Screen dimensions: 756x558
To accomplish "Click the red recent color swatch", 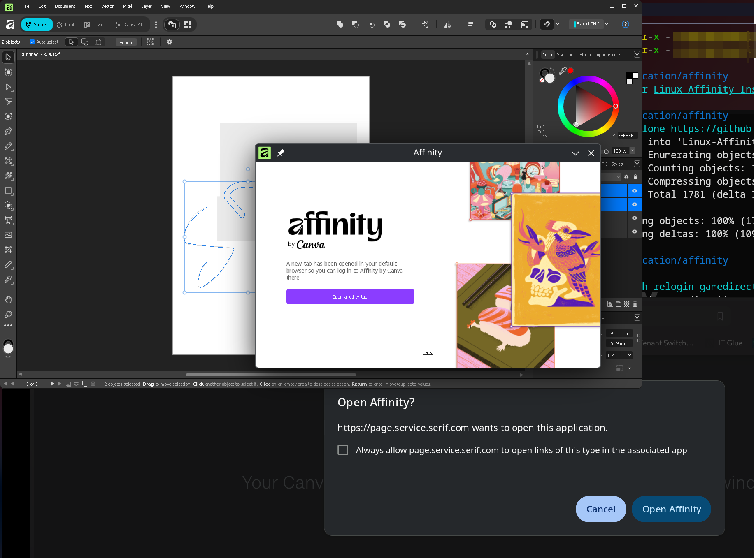I will (x=570, y=71).
